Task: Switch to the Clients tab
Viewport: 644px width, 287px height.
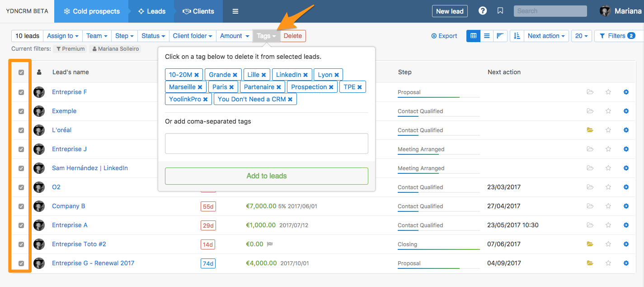Action: (x=198, y=11)
